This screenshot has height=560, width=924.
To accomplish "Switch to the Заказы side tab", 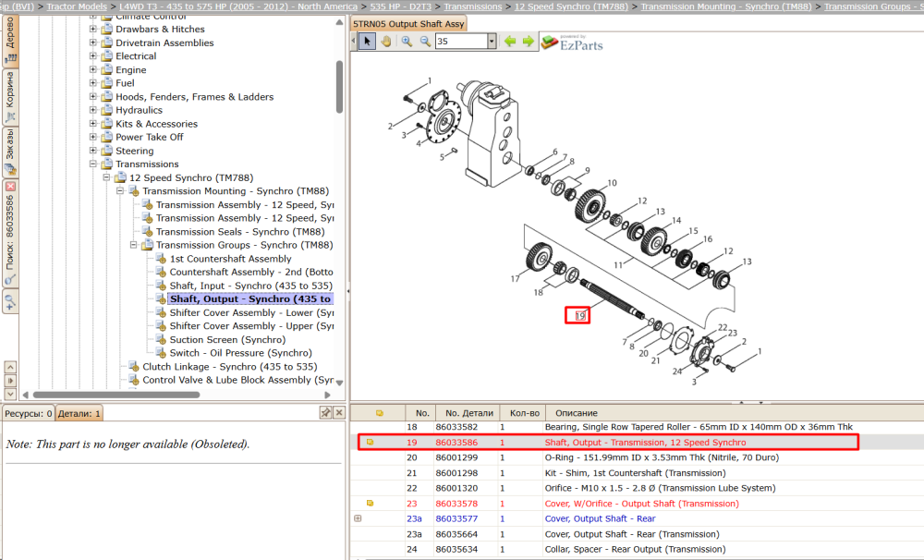I will click(x=10, y=152).
